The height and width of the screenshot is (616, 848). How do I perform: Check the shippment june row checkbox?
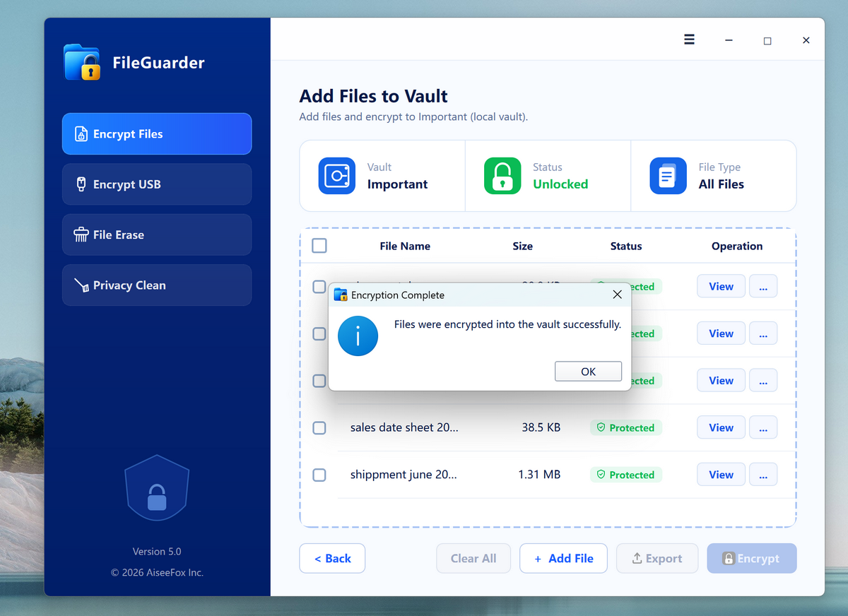pos(319,475)
